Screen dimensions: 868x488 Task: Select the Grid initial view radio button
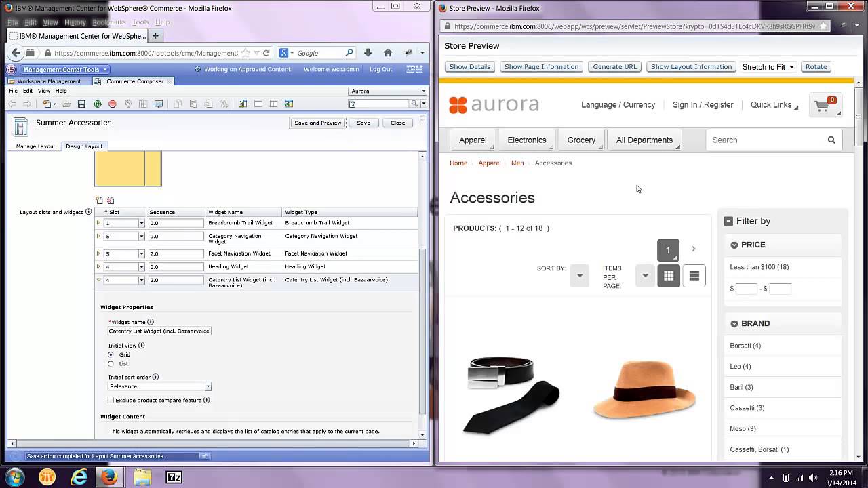(x=111, y=354)
